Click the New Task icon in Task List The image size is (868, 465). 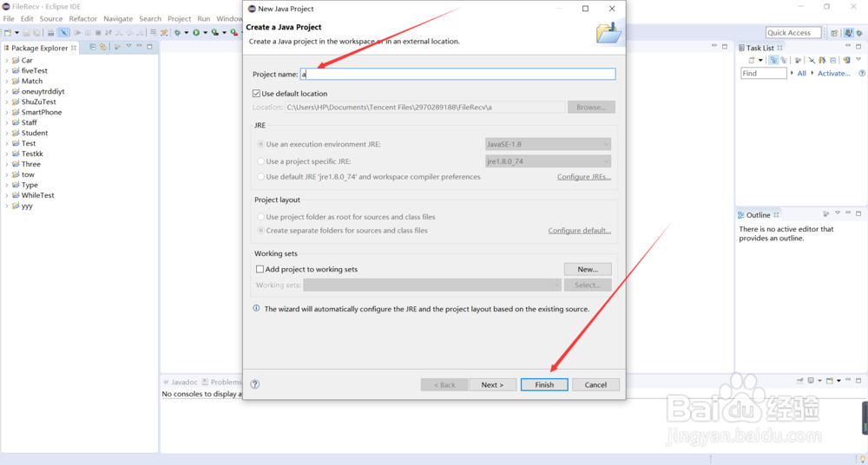click(x=752, y=60)
